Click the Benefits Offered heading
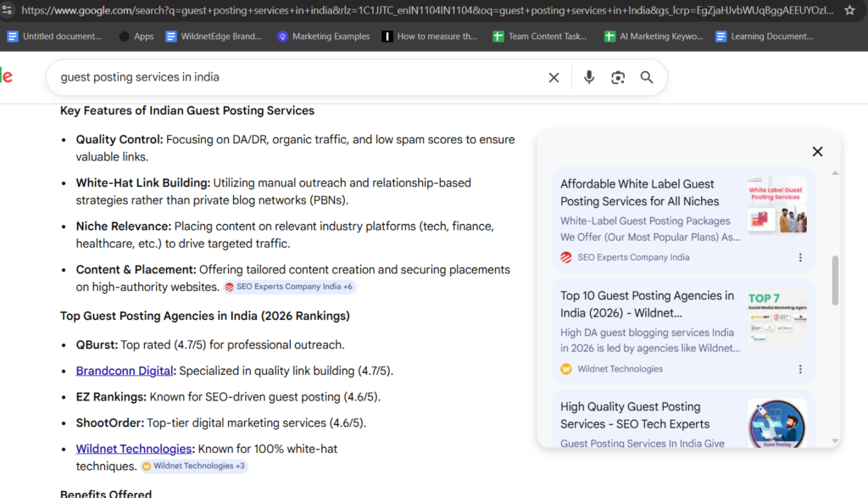 [106, 493]
